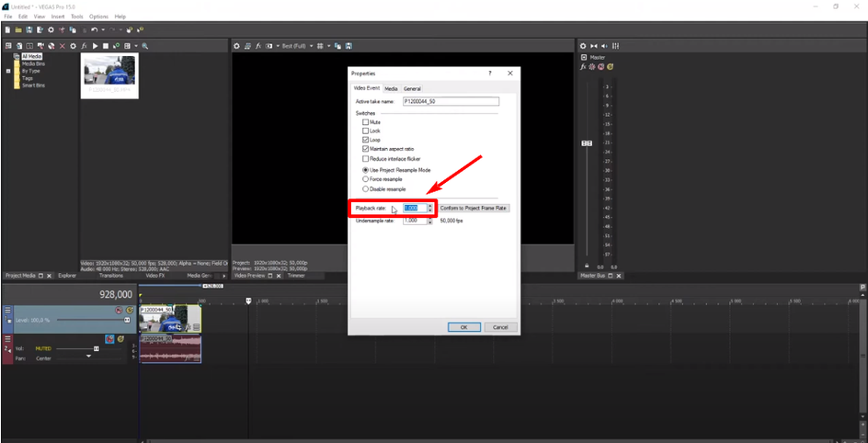The height and width of the screenshot is (443, 868).
Task: Click the Dim Output speaker icon
Action: click(x=604, y=46)
